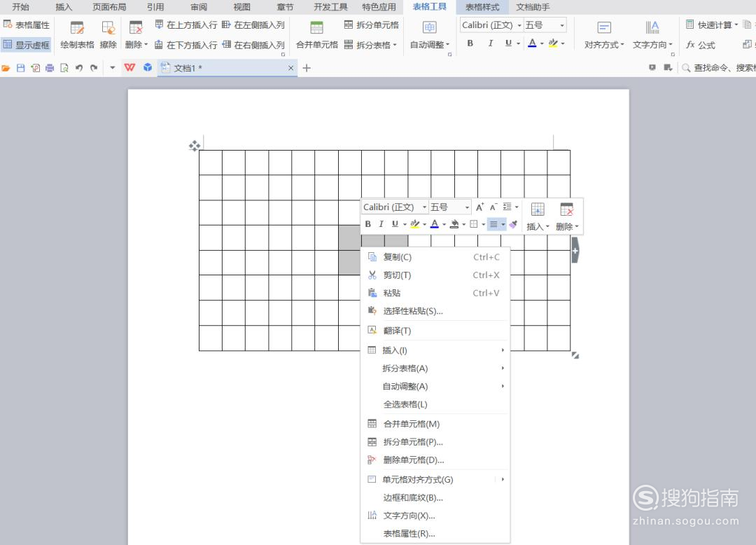The image size is (756, 545).
Task: Select the 绘制表格 draw table tool
Action: [x=76, y=34]
